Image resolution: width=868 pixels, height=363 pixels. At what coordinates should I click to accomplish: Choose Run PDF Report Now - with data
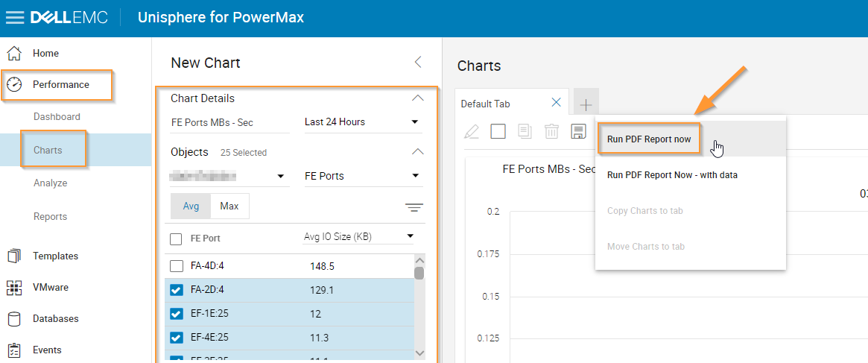[x=672, y=175]
